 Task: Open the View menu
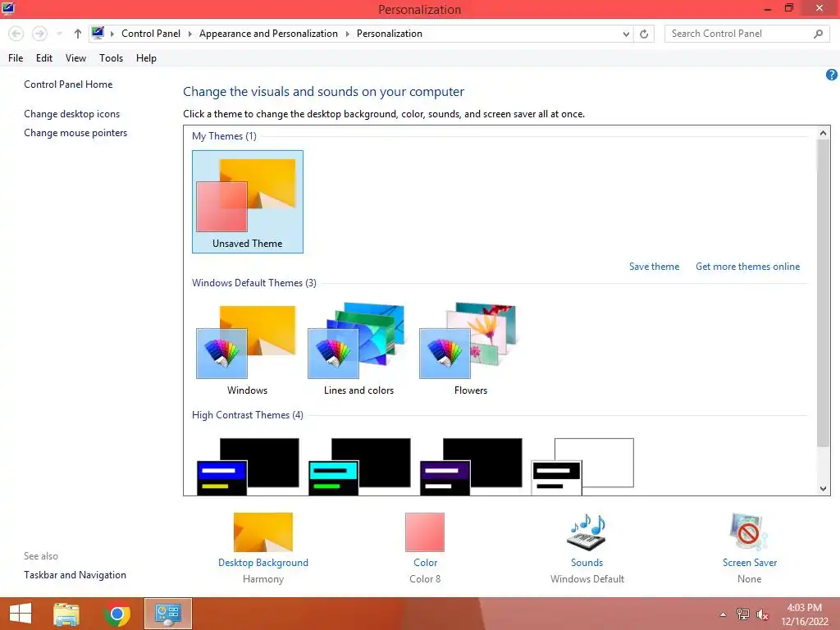75,58
